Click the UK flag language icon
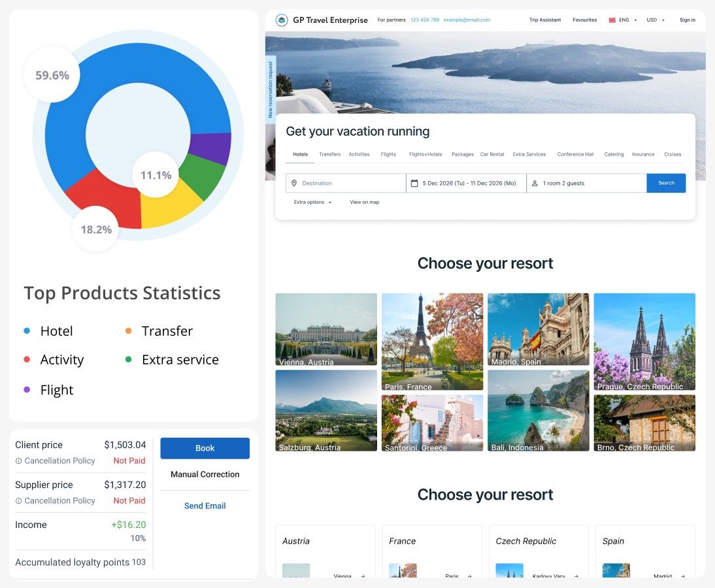The image size is (715, 588). click(x=612, y=20)
